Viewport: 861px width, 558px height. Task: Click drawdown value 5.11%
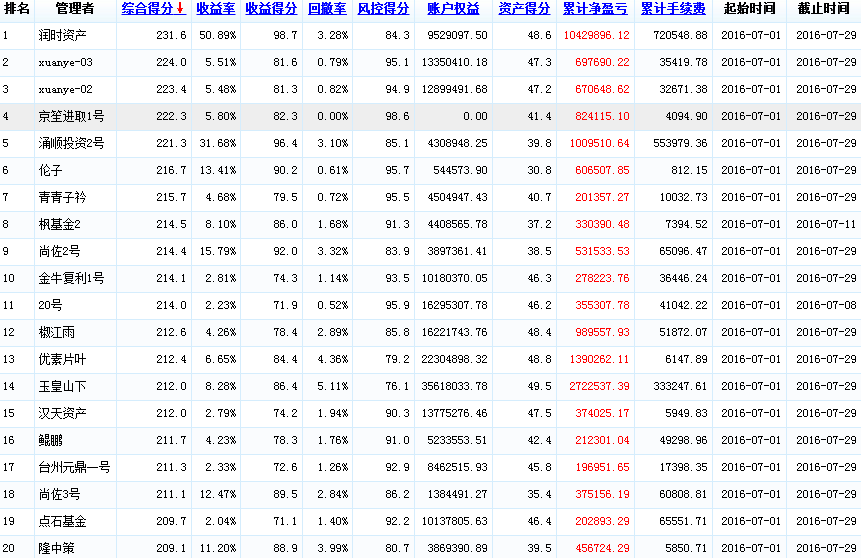333,386
